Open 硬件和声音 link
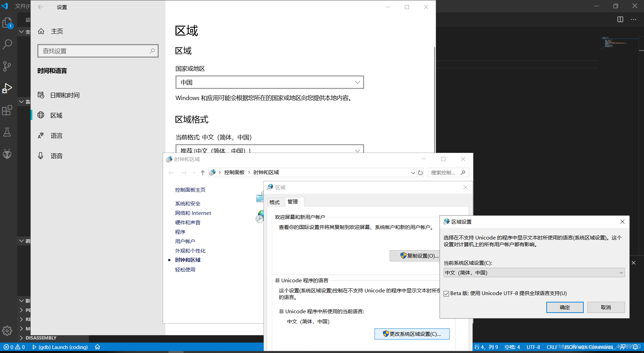Viewport: 644px width, 353px height. tap(188, 223)
